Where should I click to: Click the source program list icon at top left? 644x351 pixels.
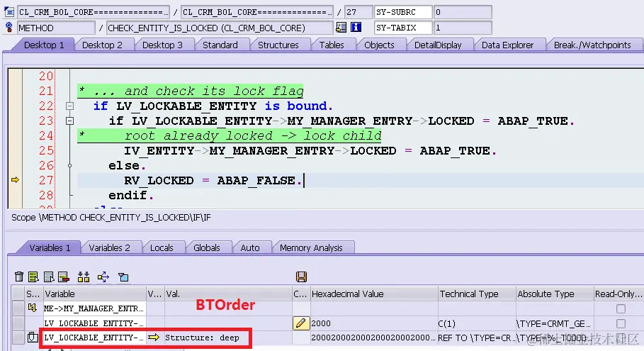(x=9, y=12)
